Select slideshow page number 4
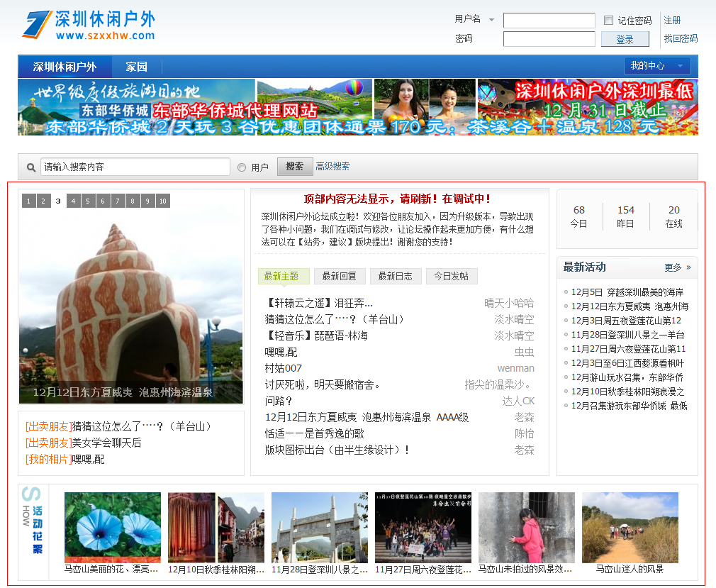The height and width of the screenshot is (588, 716). [x=73, y=201]
